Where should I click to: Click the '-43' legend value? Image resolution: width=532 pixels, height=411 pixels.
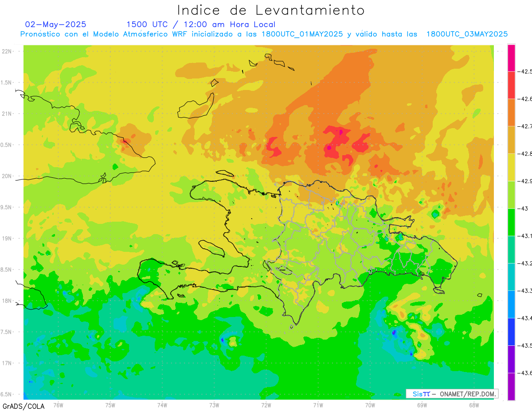(523, 208)
